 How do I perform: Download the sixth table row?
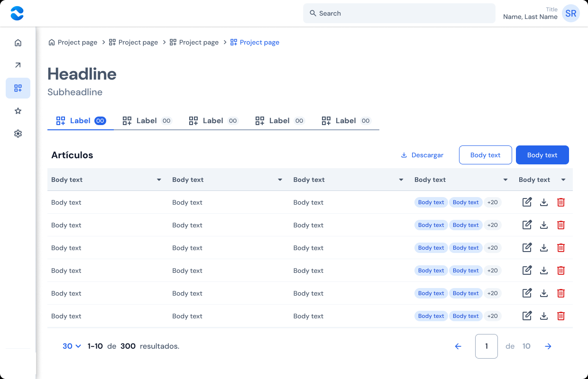coord(544,316)
